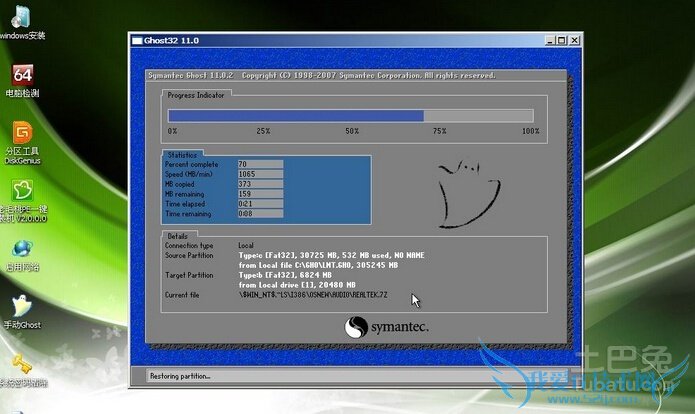The width and height of the screenshot is (695, 414).
Task: Open the 老毛桃PE一键装机 desktop icon
Action: [x=22, y=200]
